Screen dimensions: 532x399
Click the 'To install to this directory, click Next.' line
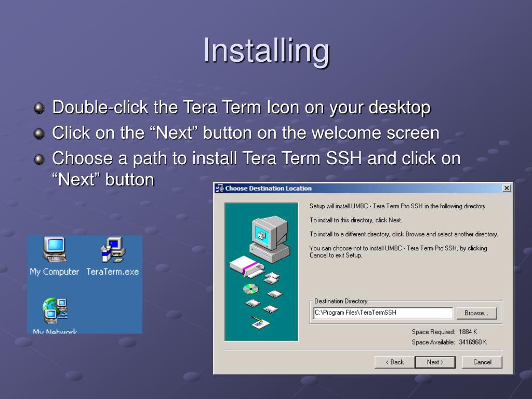(x=355, y=220)
